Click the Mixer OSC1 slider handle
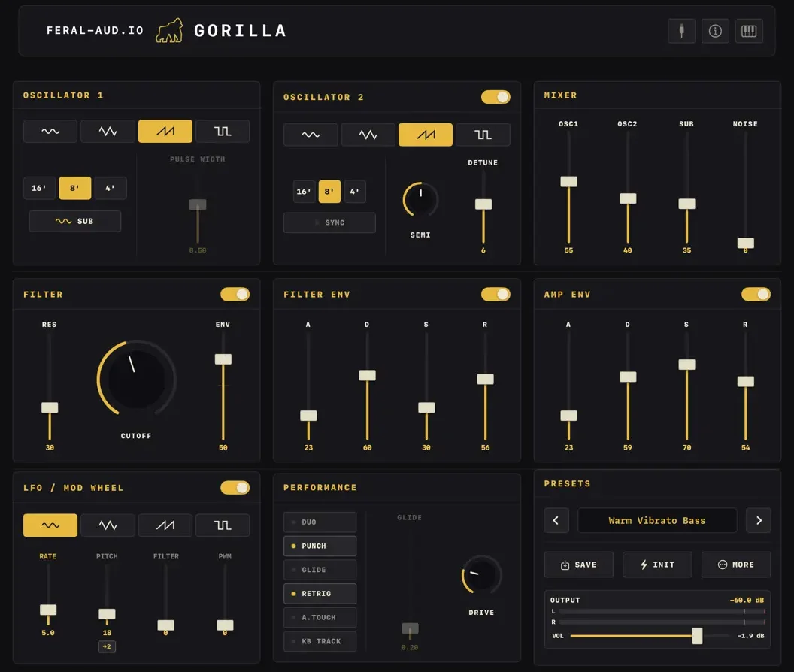 pyautogui.click(x=568, y=181)
